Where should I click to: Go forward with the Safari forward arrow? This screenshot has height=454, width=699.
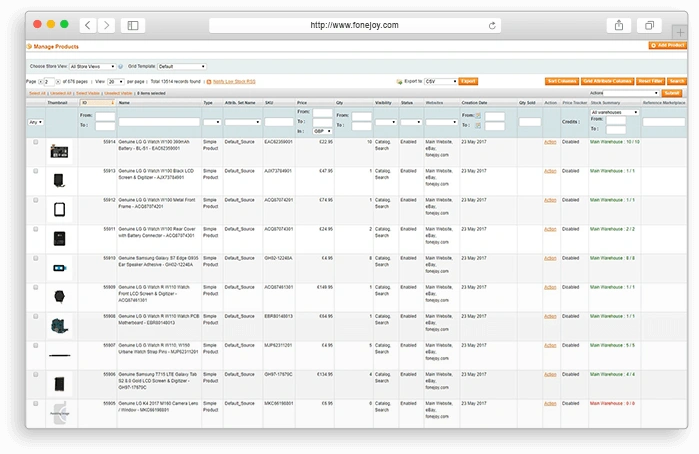[x=106, y=25]
